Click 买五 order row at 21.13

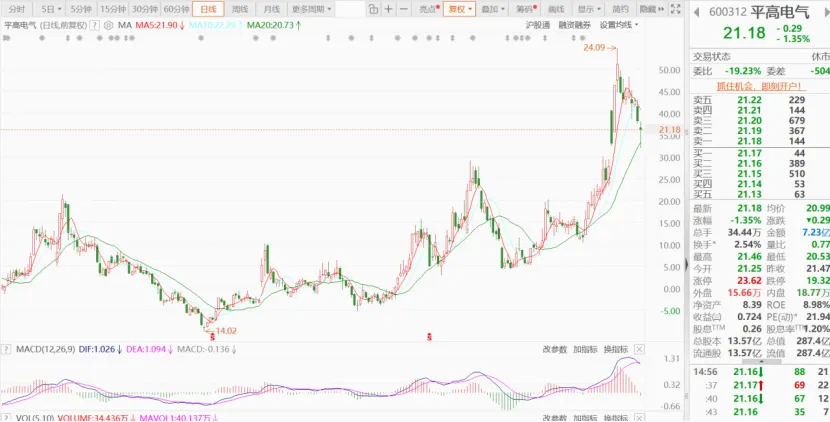(760, 195)
